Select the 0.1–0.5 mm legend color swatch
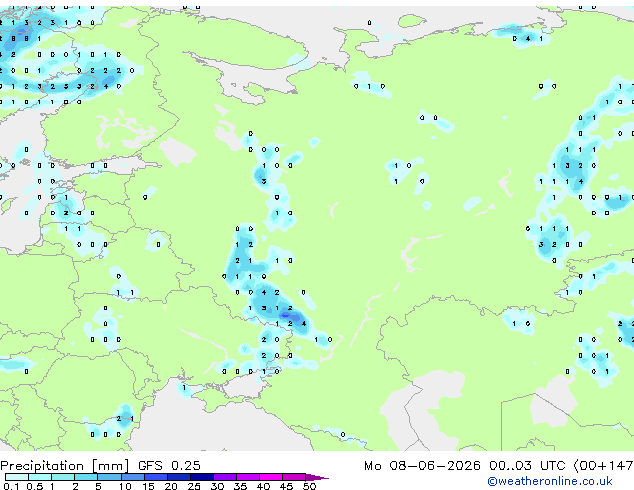 pos(17,477)
